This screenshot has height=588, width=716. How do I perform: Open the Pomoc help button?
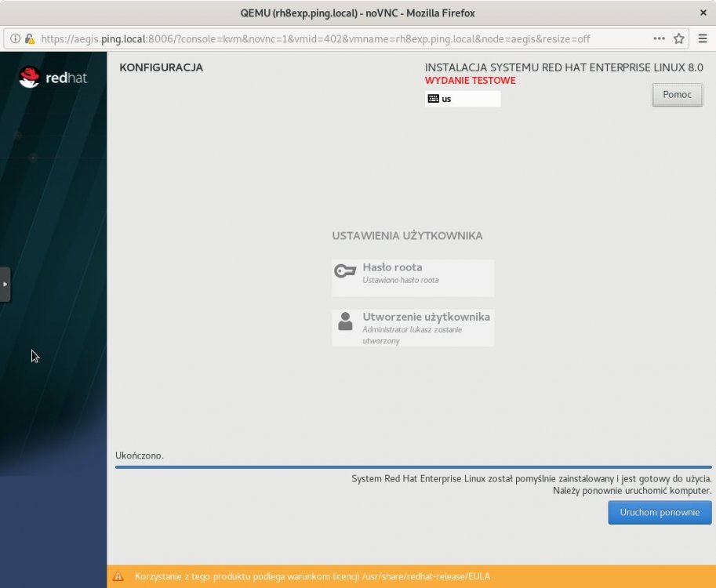click(x=678, y=95)
